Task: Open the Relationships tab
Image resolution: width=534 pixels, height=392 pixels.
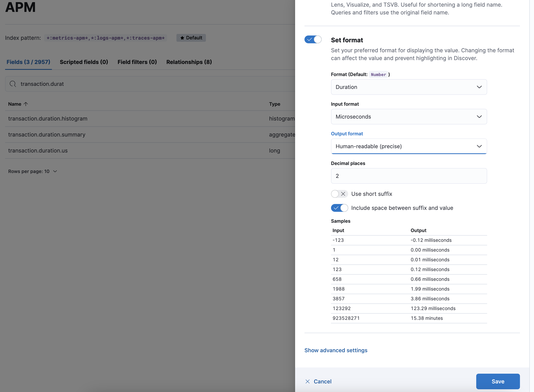Action: tap(189, 62)
